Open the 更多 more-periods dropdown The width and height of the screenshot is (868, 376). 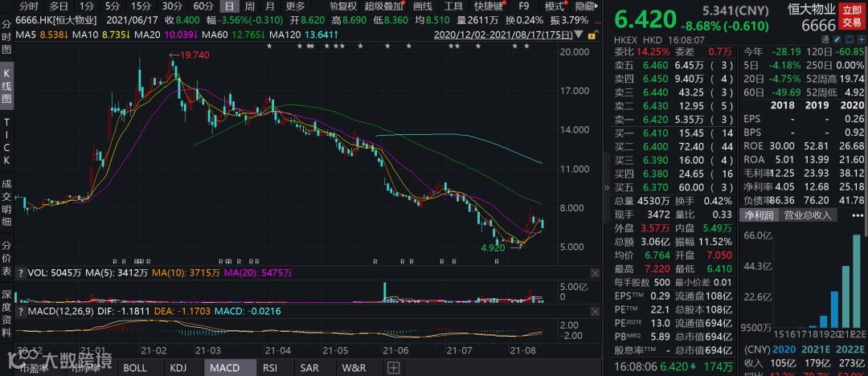pos(296,6)
